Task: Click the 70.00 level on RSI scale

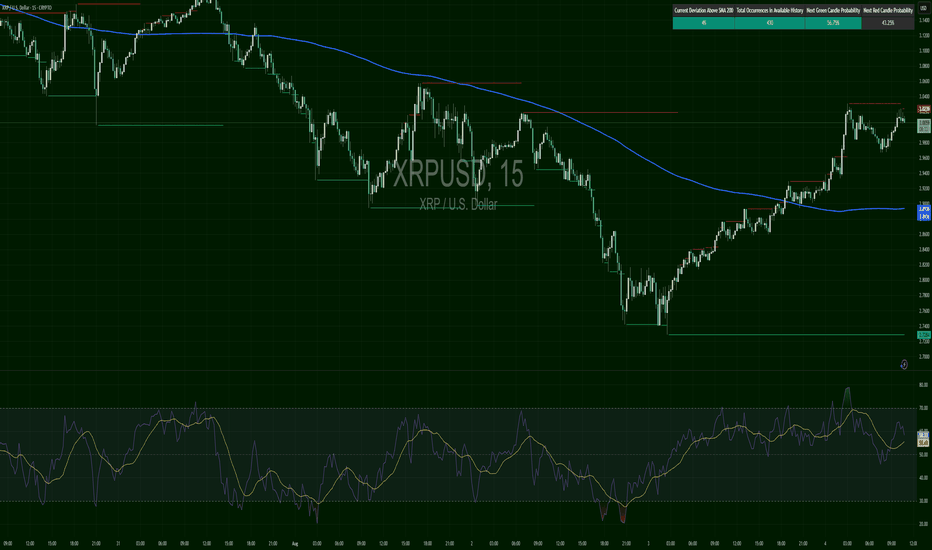Action: [x=923, y=408]
